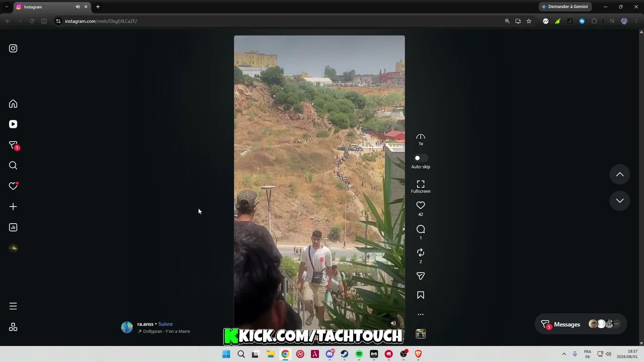This screenshot has width=644, height=362.
Task: Create a new post with the plus icon
Action: click(x=13, y=207)
